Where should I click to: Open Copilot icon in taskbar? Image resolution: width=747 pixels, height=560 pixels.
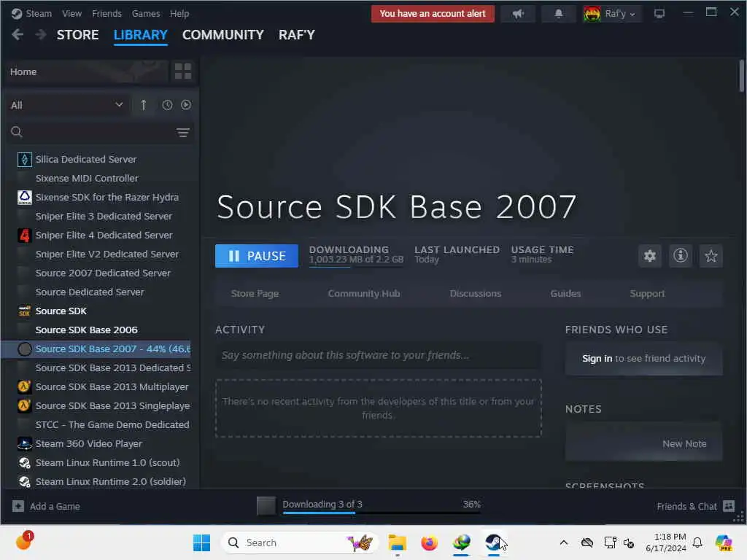[x=724, y=542]
